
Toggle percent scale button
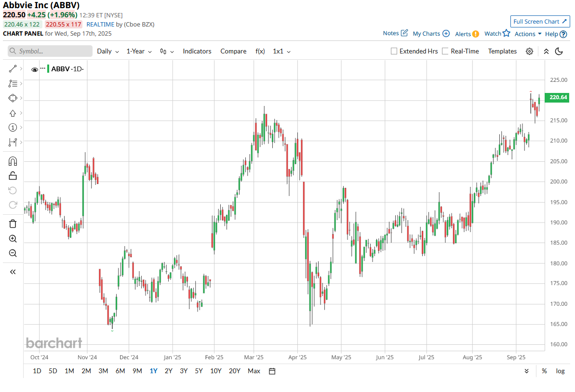544,371
